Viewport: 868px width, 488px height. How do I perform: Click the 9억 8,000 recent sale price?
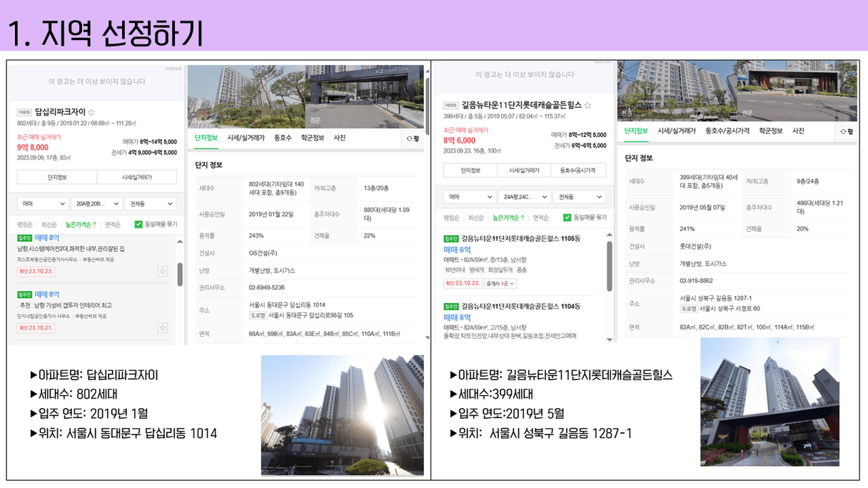tap(32, 147)
